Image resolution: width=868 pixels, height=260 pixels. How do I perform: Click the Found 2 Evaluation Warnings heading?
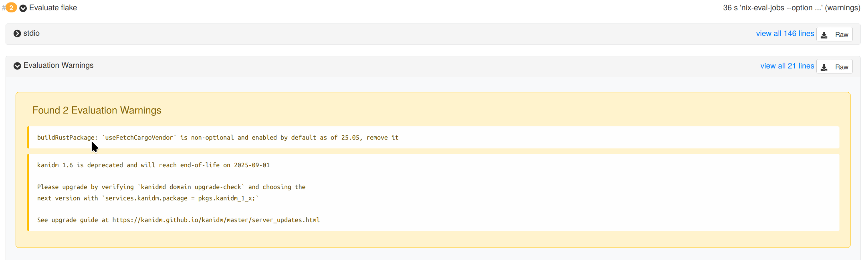tap(97, 110)
